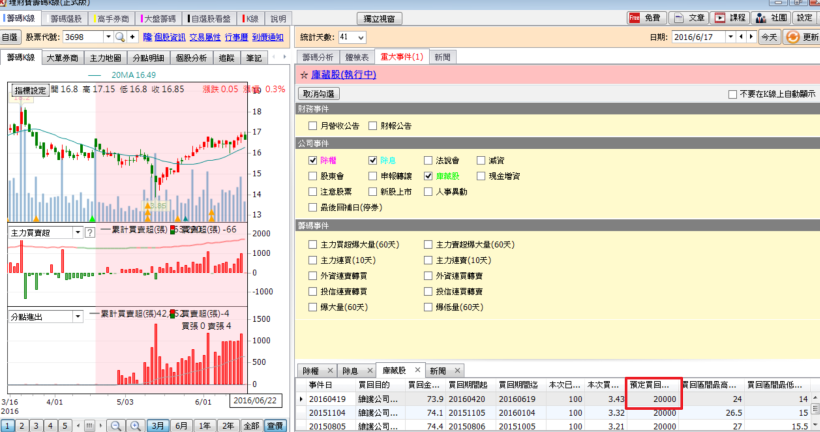Uncheck the 除權 checkbox
This screenshot has width=820, height=432.
point(313,160)
